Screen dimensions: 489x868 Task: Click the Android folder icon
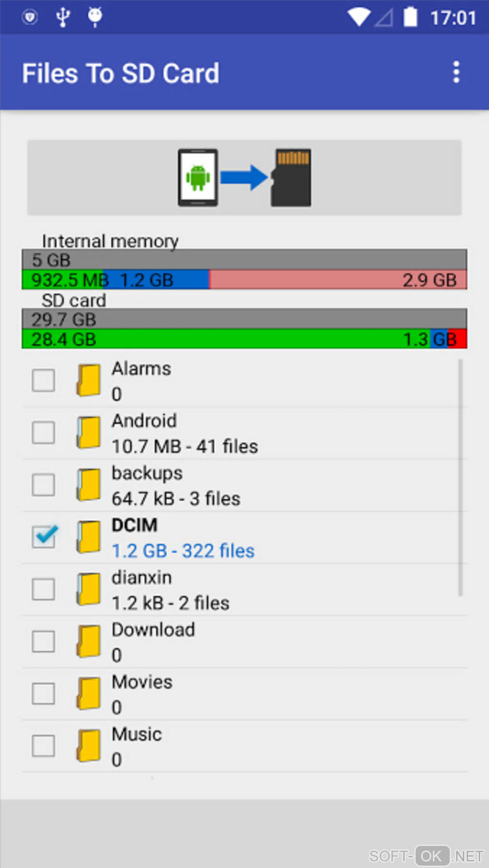coord(89,432)
